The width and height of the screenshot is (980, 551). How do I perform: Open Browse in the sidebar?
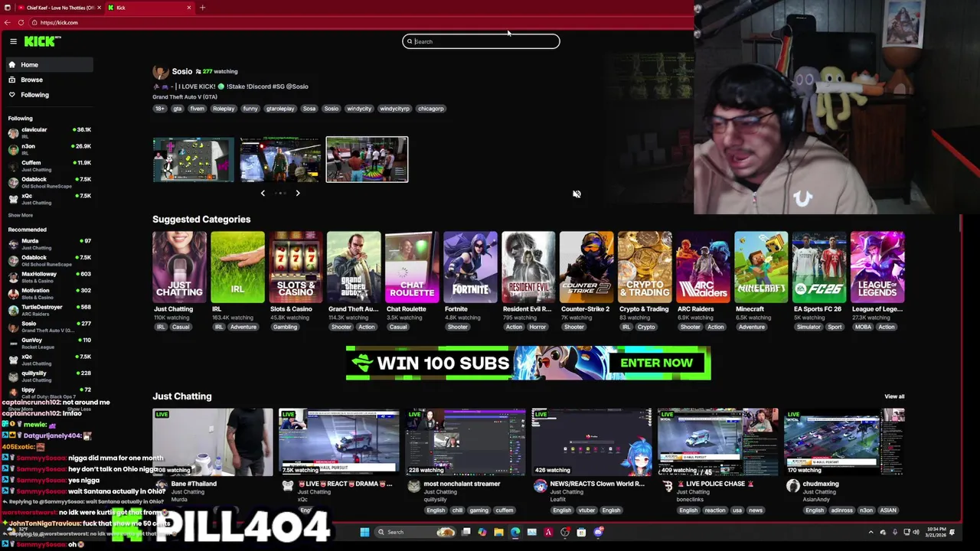click(x=50, y=80)
